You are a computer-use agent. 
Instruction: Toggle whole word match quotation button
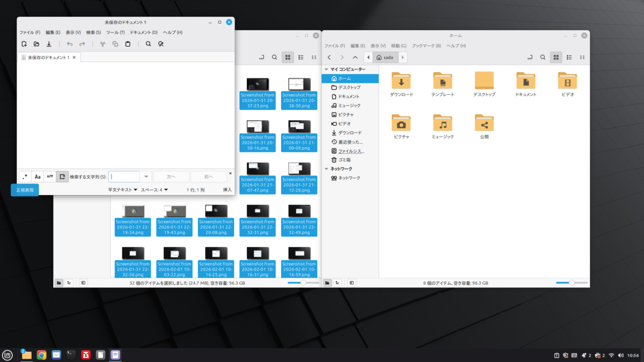click(50, 176)
